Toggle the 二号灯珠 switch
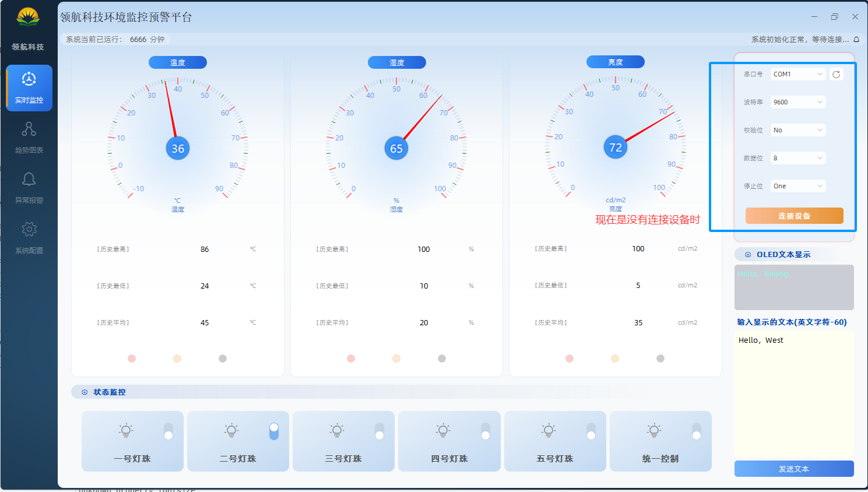 click(x=274, y=431)
